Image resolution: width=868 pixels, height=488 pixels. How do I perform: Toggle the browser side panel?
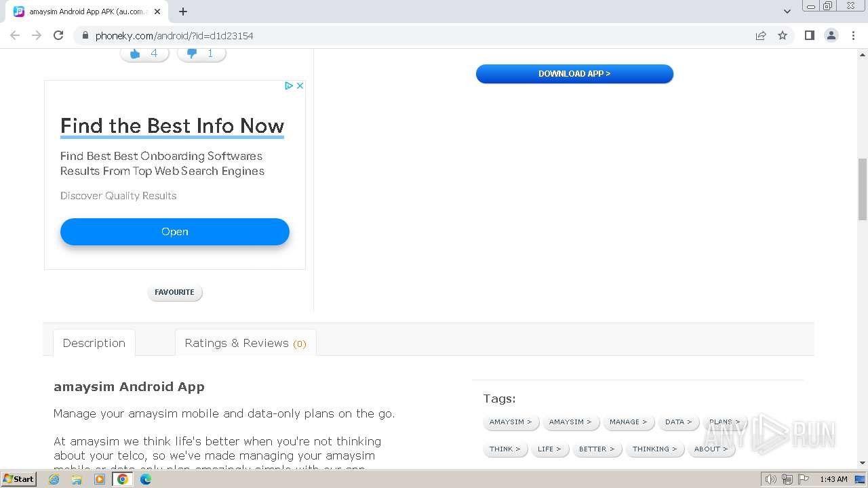click(x=809, y=35)
